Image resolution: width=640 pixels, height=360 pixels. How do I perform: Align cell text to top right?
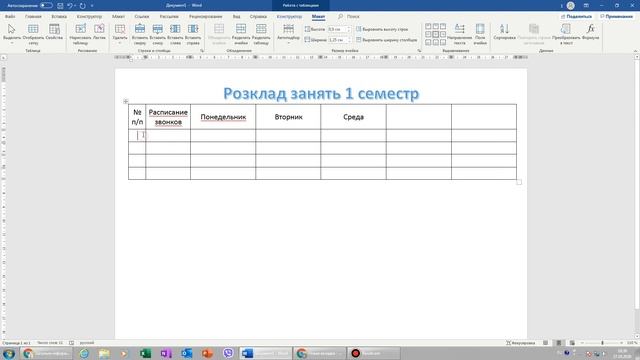(443, 27)
